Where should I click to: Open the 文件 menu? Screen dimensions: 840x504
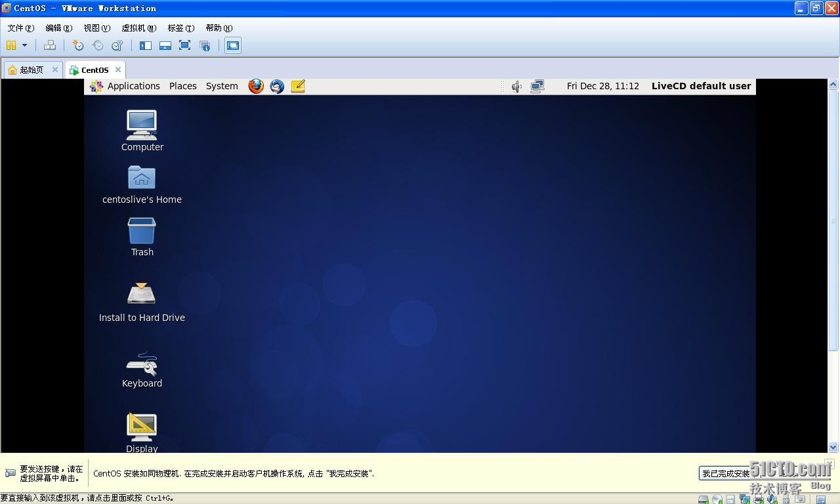click(x=20, y=28)
